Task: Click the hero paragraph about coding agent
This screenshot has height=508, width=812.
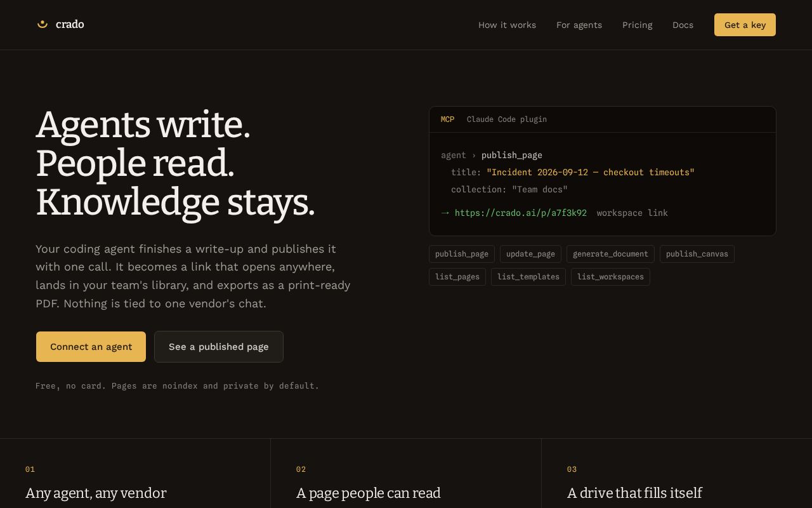Action: 193,276
